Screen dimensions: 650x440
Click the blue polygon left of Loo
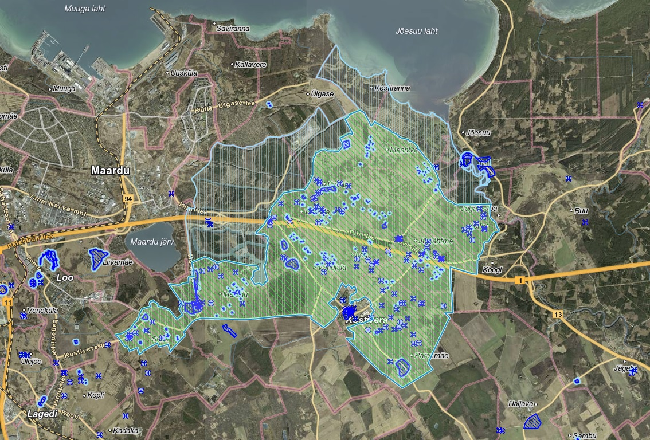(x=45, y=262)
